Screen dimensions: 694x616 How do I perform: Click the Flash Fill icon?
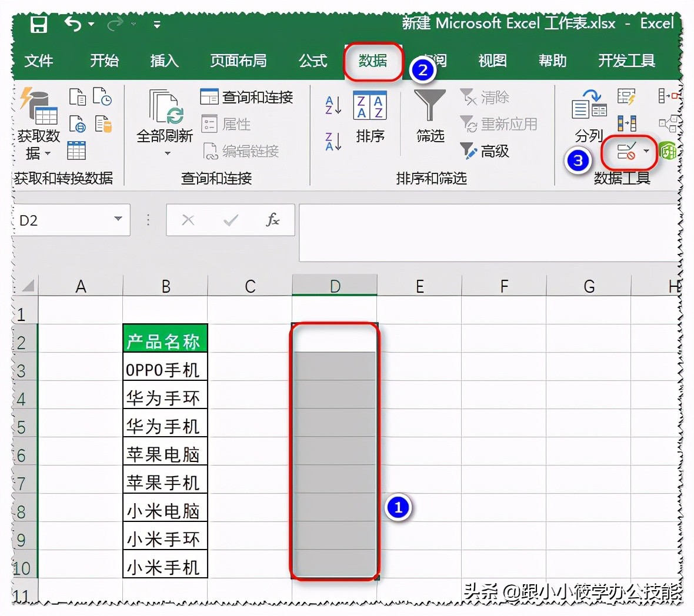(x=626, y=97)
